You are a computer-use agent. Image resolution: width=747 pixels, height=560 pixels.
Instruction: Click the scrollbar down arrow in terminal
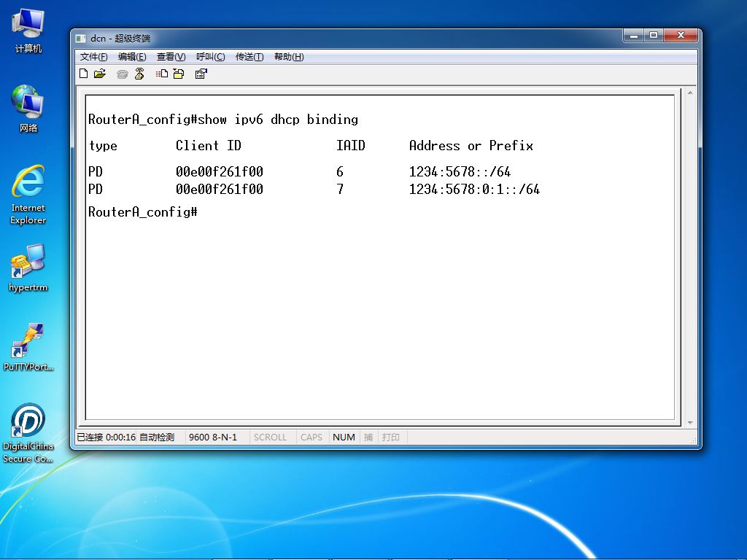point(690,422)
